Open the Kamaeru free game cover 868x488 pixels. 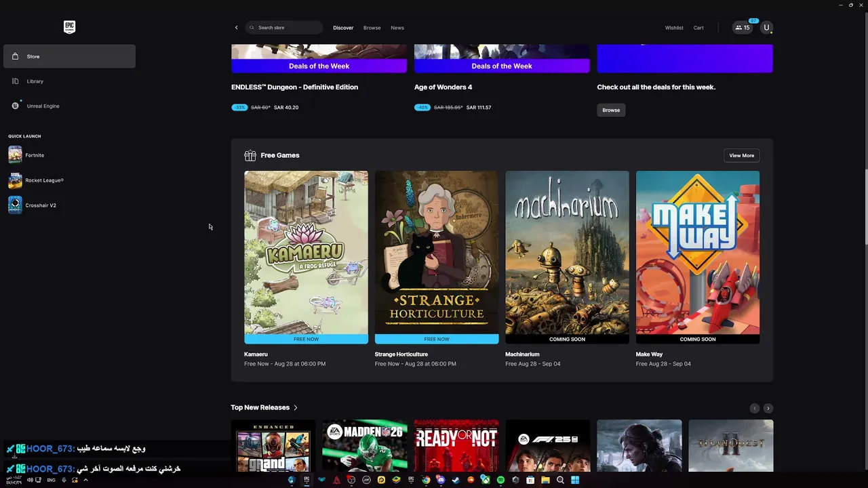(306, 258)
